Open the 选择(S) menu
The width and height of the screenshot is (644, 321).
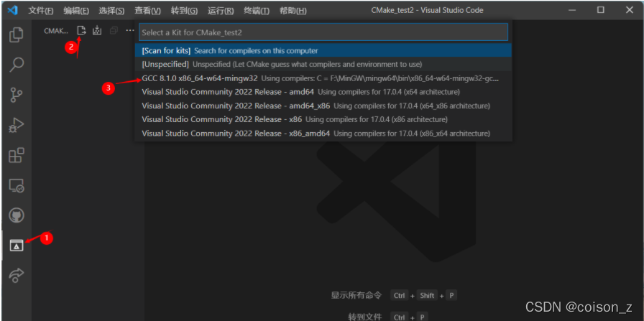tap(111, 11)
